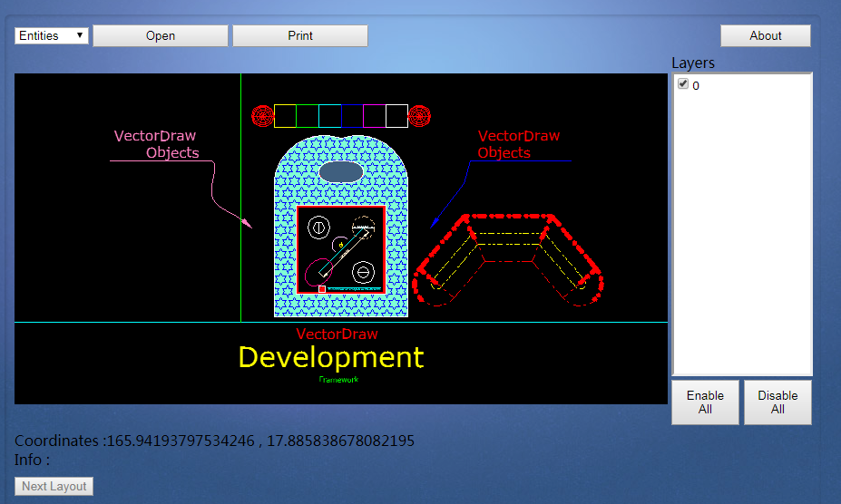Click the left red spiral circle
The image size is (841, 504).
click(x=263, y=116)
